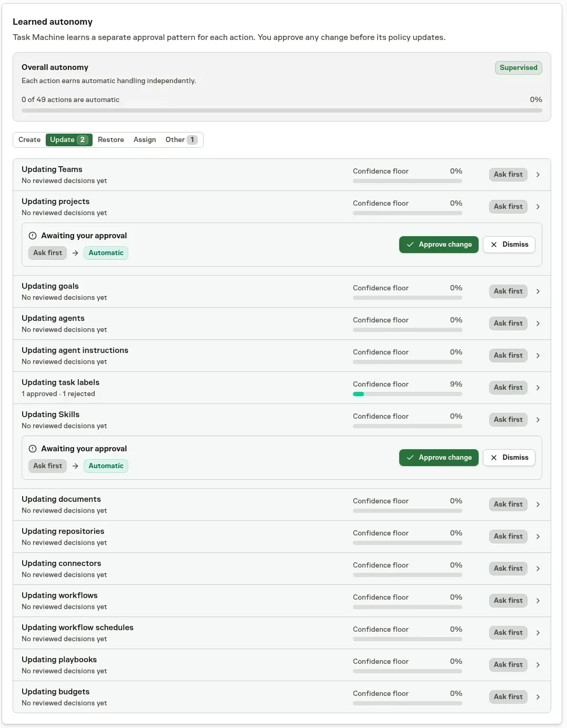Click Ask first badge for Updating Teams
This screenshot has width=567, height=728.
tap(508, 175)
